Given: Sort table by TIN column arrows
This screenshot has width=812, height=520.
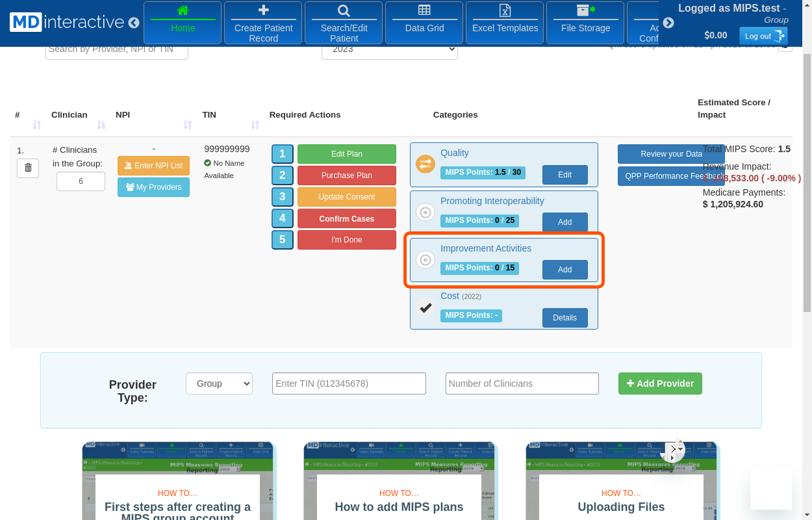Looking at the screenshot, I should 255,125.
